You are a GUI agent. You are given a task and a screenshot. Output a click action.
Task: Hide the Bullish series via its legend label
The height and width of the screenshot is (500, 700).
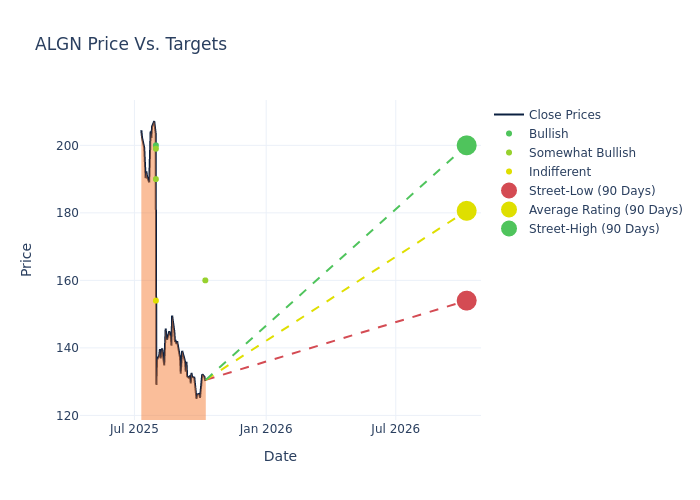point(548,134)
